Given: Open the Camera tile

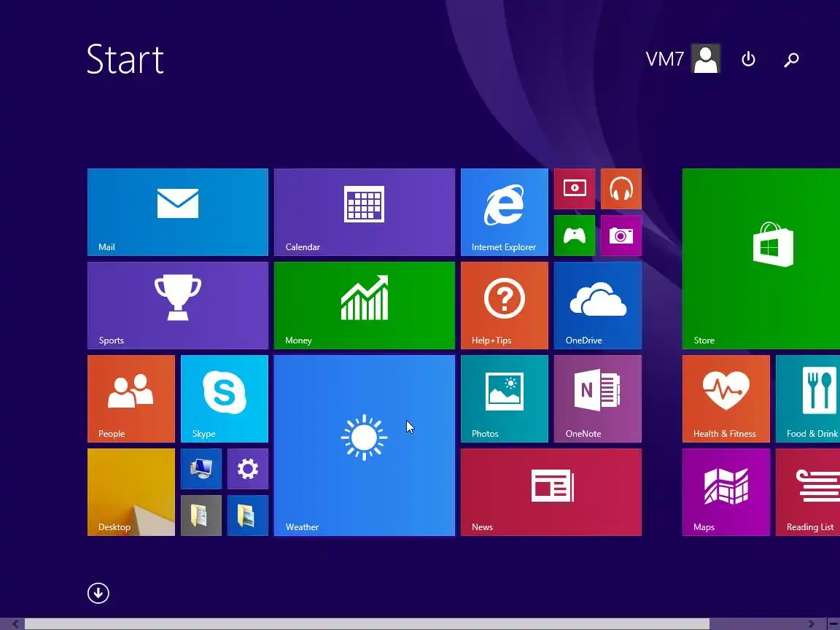Looking at the screenshot, I should point(621,236).
